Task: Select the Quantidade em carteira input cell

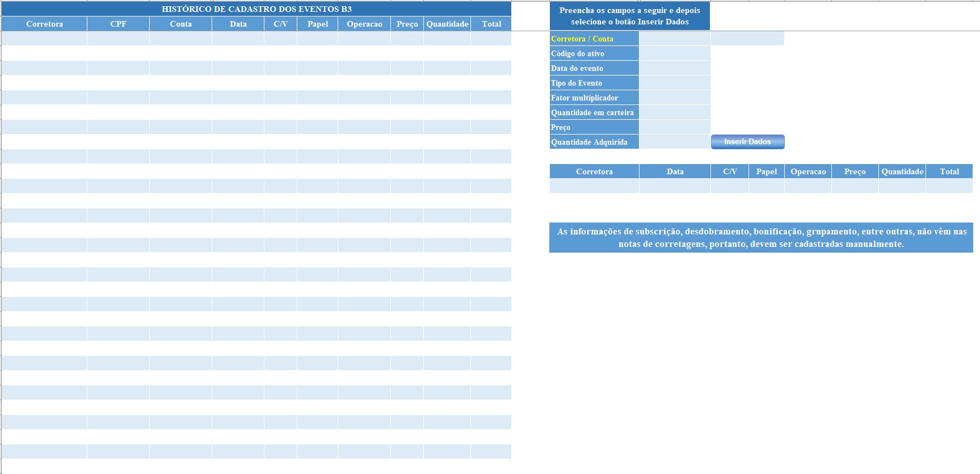Action: (675, 112)
